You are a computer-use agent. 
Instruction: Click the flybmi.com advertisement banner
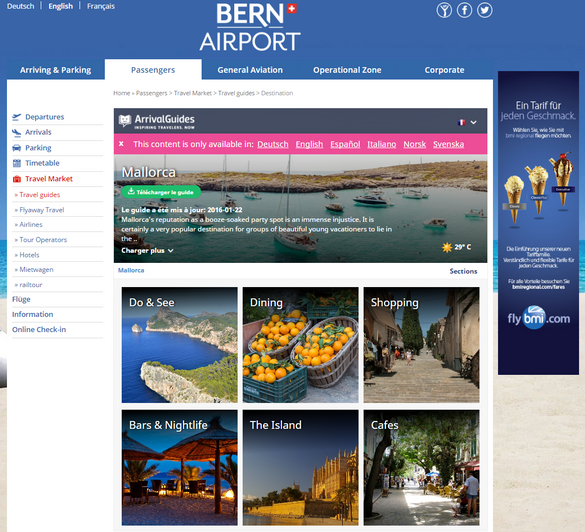538,223
